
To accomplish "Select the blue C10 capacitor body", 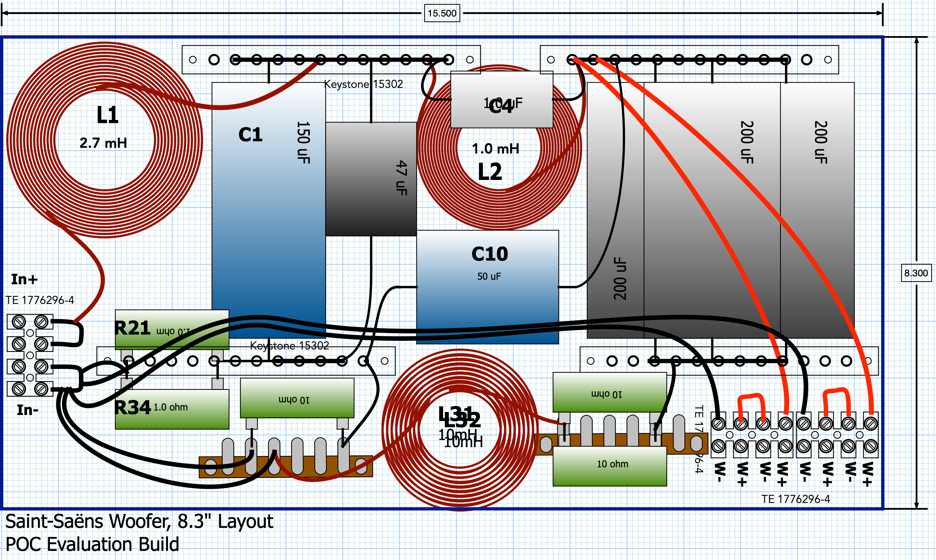I will point(487,287).
